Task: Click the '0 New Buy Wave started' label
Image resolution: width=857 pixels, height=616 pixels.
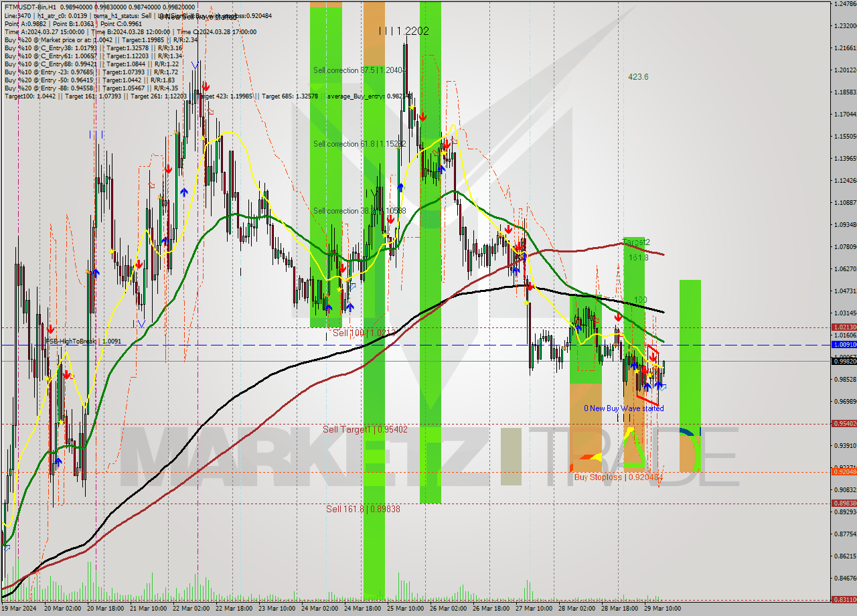Action: [623, 408]
